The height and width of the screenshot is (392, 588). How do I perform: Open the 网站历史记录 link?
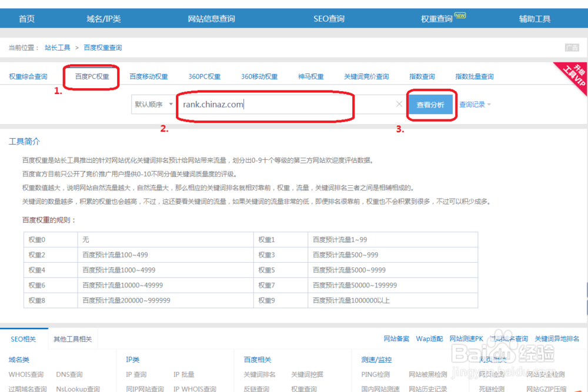coord(428,388)
